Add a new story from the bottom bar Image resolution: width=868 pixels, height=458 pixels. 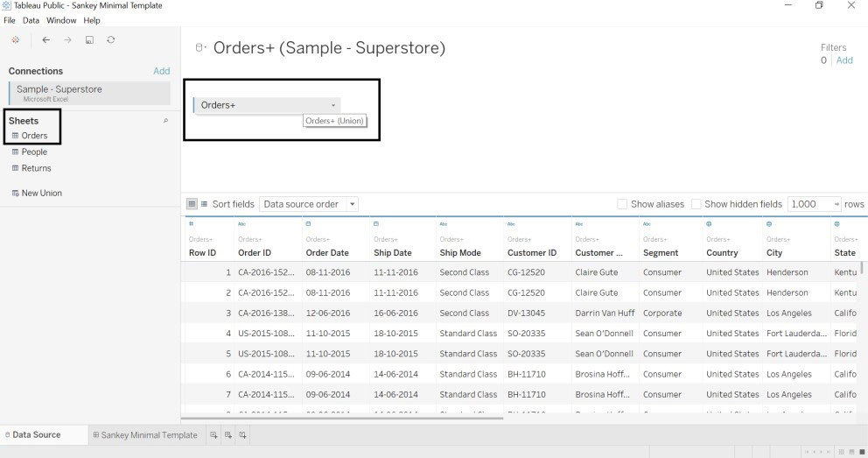pyautogui.click(x=242, y=435)
